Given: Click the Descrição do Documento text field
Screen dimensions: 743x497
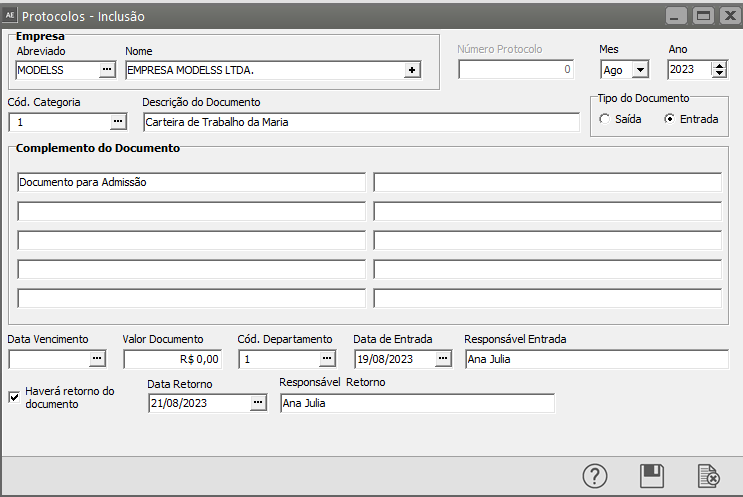Looking at the screenshot, I should pyautogui.click(x=360, y=122).
